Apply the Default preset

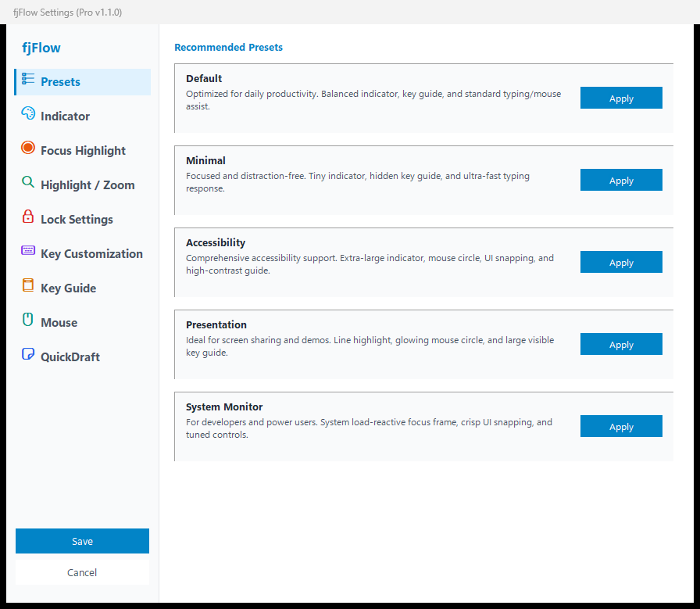621,98
